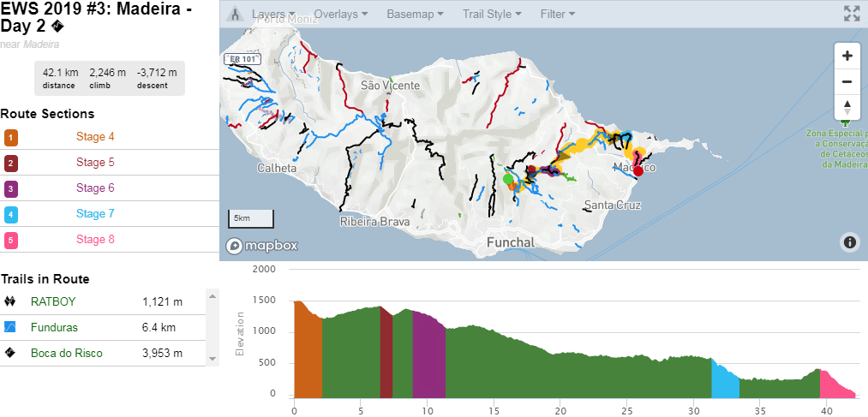Open the Trail Style menu
This screenshot has width=868, height=417.
492,15
